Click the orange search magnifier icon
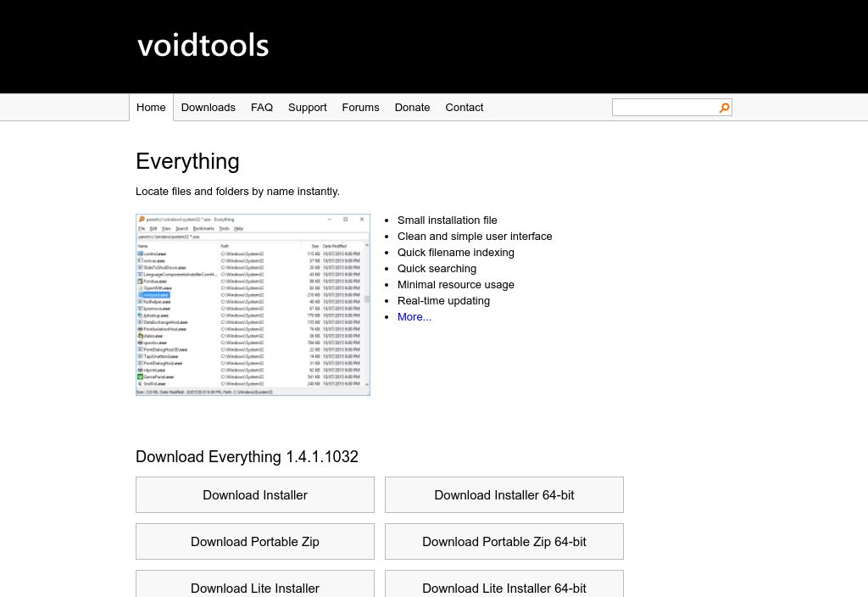 724,108
